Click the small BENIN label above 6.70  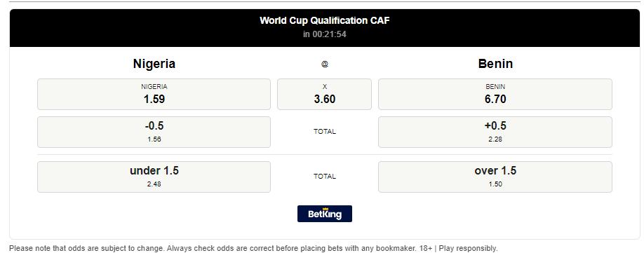click(x=495, y=87)
